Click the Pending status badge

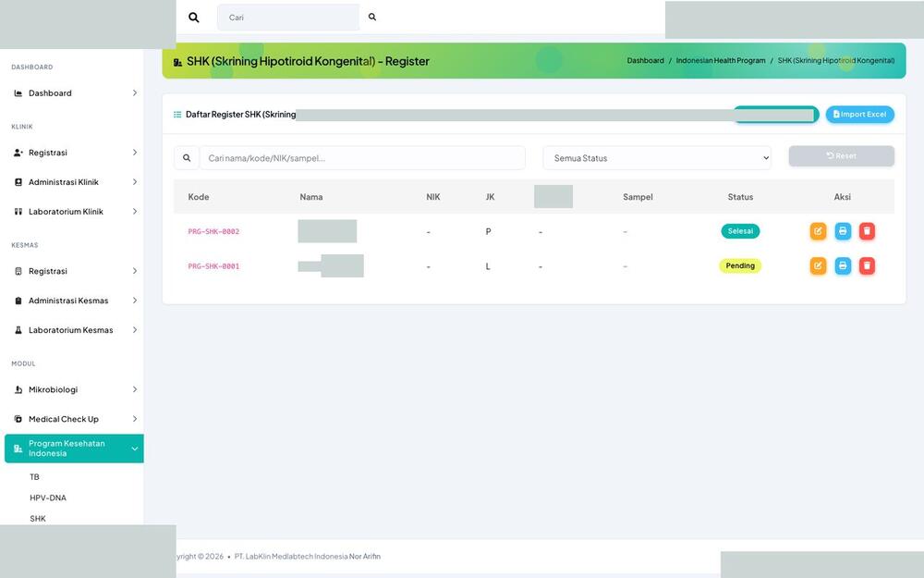click(740, 266)
